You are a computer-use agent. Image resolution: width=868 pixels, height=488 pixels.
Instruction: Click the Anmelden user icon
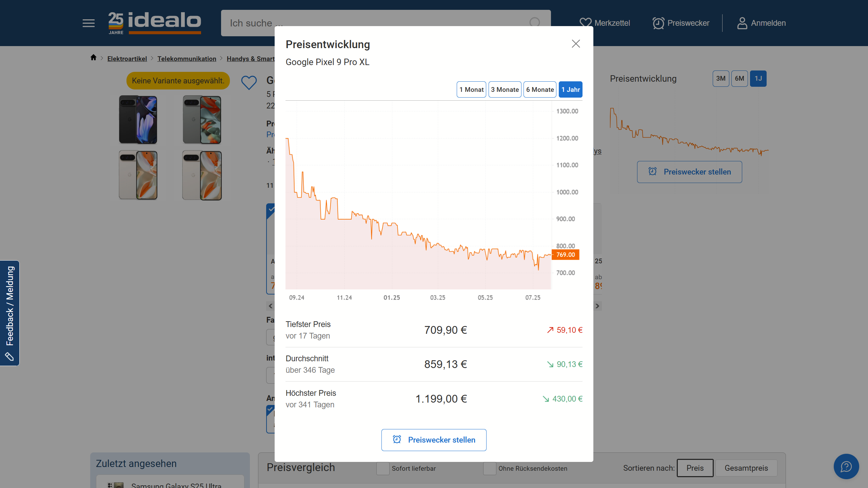[x=742, y=23]
